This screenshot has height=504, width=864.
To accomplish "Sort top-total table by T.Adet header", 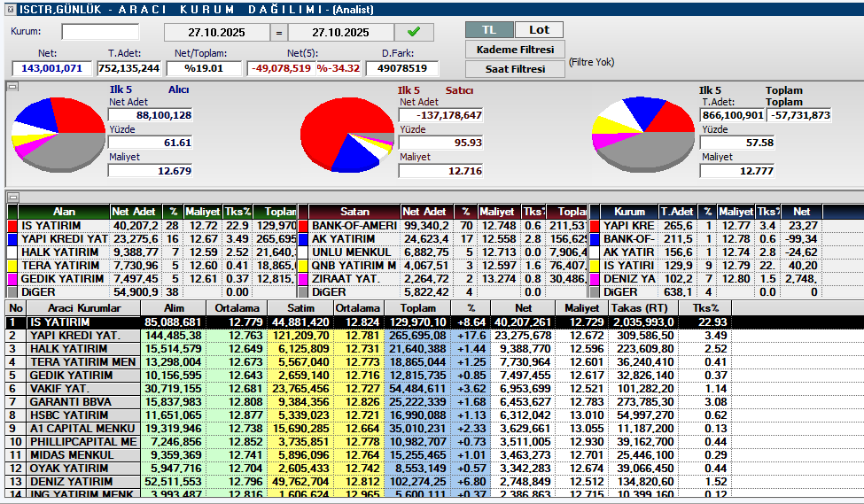I will pyautogui.click(x=678, y=212).
